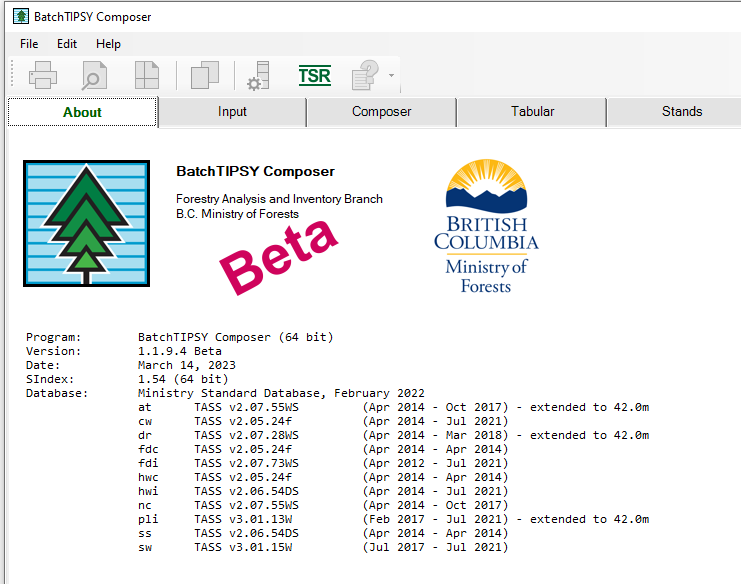The image size is (741, 584).
Task: Click the green TSR toolbar button
Action: coord(315,76)
